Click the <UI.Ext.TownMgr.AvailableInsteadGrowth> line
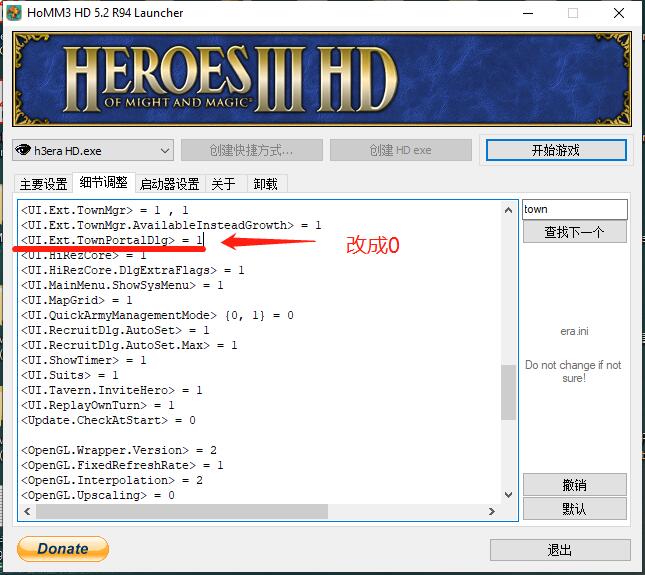Image resolution: width=645 pixels, height=575 pixels. [x=171, y=225]
